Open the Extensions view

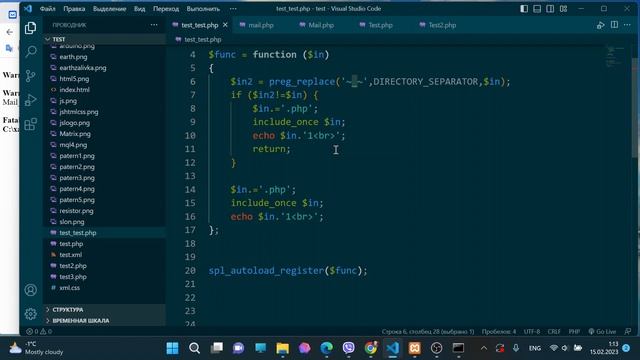31,124
